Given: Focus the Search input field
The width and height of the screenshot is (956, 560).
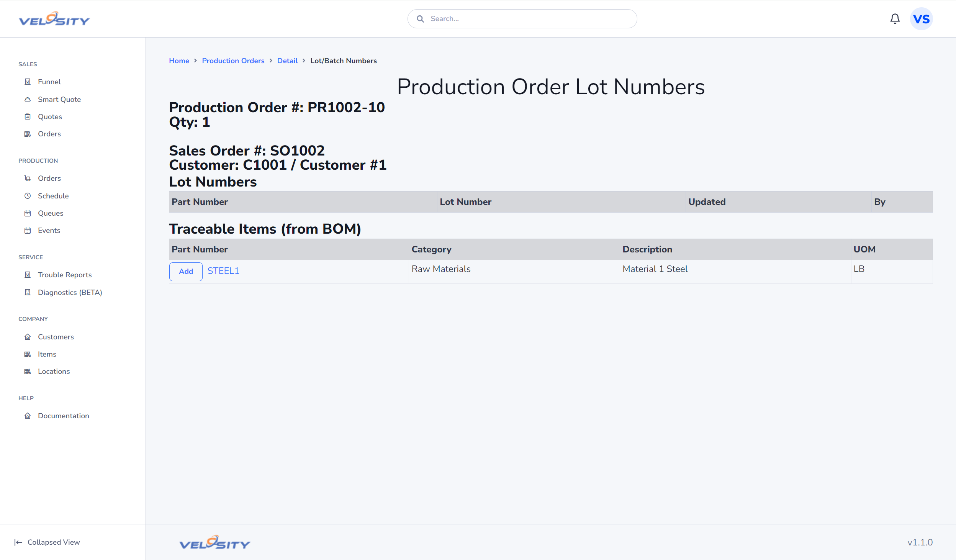Looking at the screenshot, I should pos(522,19).
